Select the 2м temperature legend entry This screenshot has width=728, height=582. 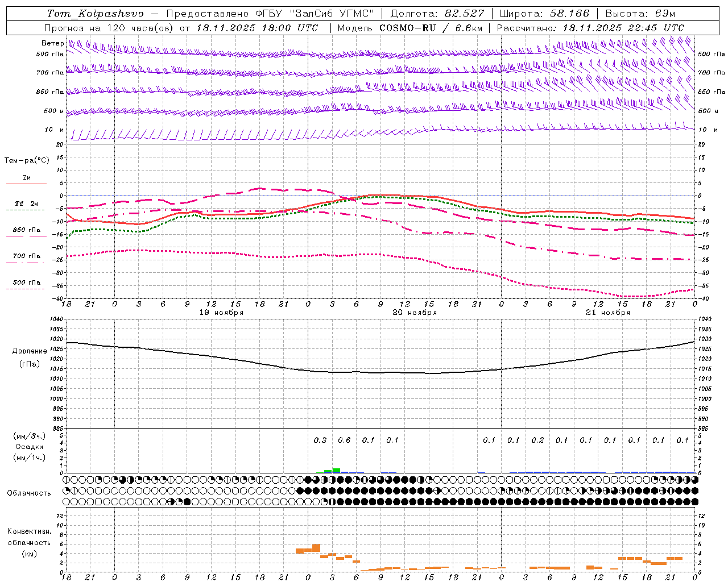click(x=27, y=178)
